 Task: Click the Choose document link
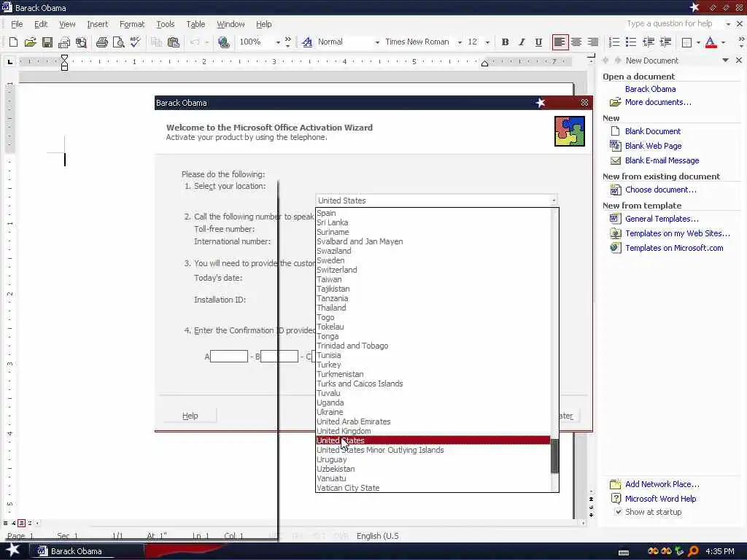[661, 190]
